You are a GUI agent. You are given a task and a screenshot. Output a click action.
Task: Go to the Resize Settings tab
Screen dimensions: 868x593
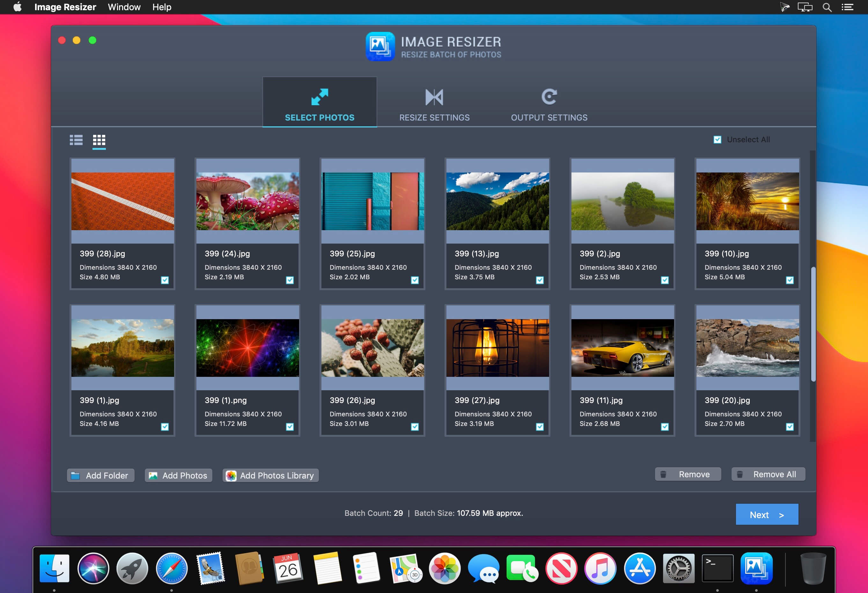pyautogui.click(x=434, y=105)
